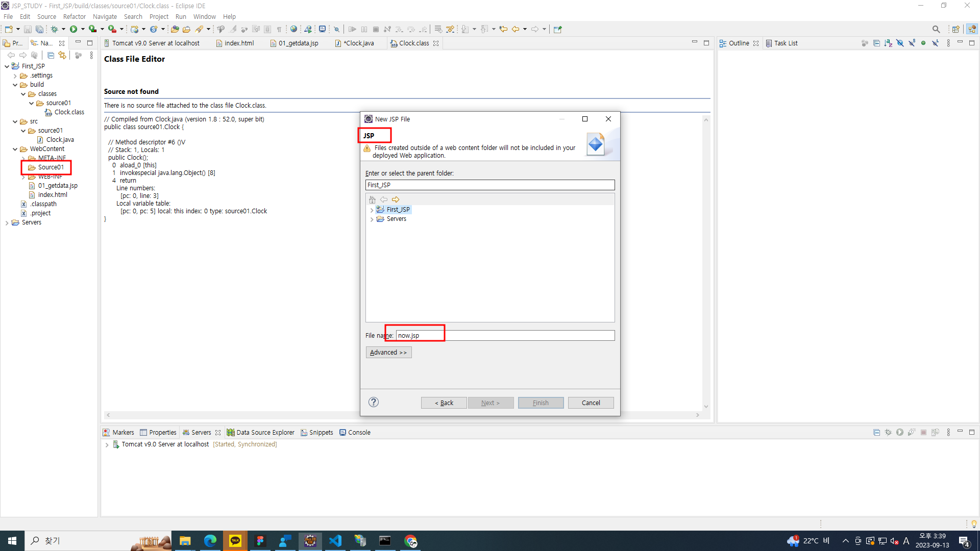The height and width of the screenshot is (551, 980).
Task: Open the Run configurations dropdown arrow
Action: [83, 29]
